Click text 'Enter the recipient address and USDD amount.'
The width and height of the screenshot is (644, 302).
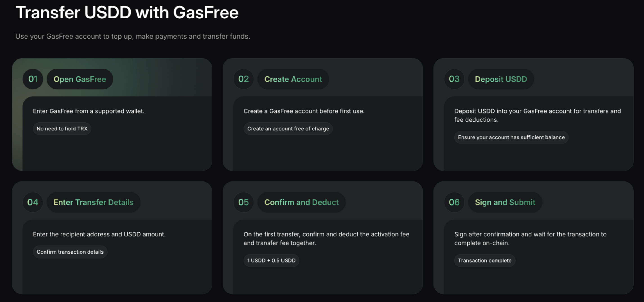99,234
